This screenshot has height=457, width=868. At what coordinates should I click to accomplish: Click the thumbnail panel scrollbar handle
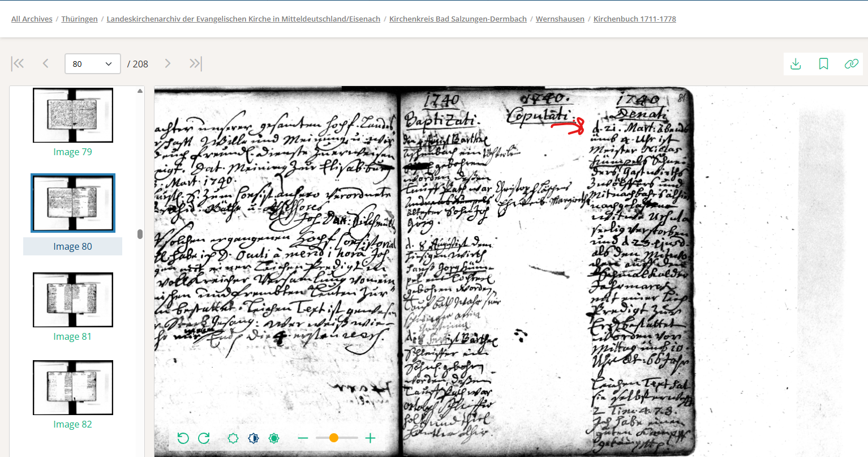click(140, 234)
